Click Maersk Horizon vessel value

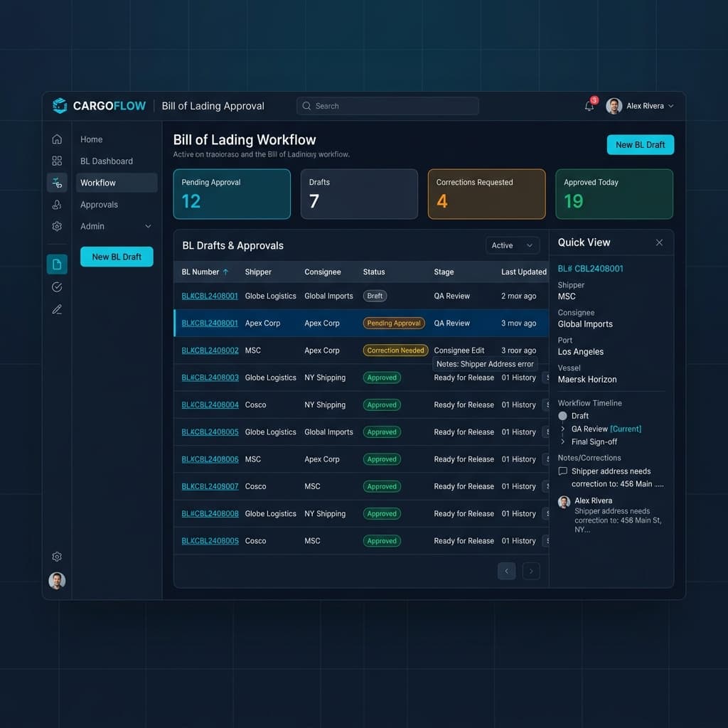pos(587,380)
